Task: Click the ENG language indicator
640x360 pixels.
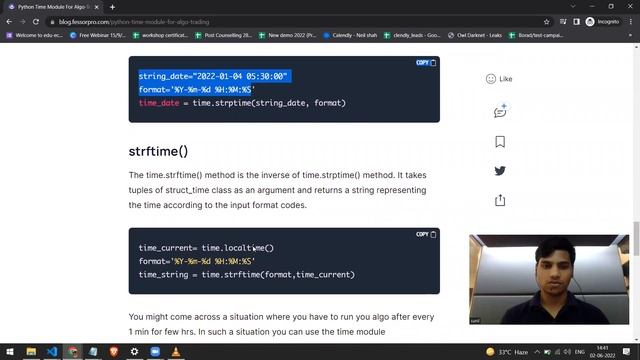Action: pos(580,352)
